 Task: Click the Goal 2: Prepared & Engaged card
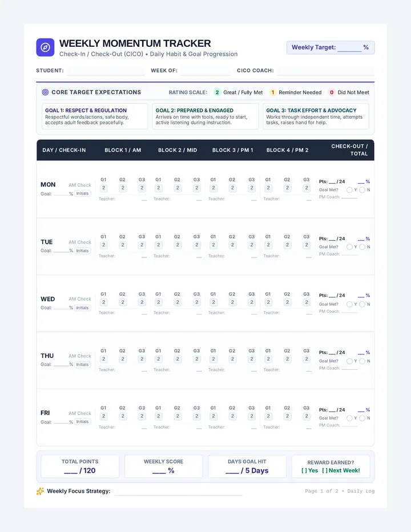click(x=205, y=116)
